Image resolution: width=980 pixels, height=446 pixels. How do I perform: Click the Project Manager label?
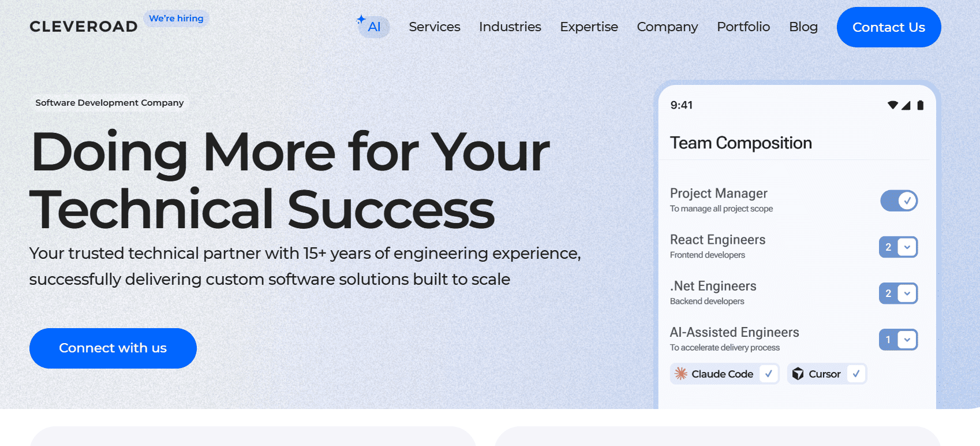coord(719,193)
